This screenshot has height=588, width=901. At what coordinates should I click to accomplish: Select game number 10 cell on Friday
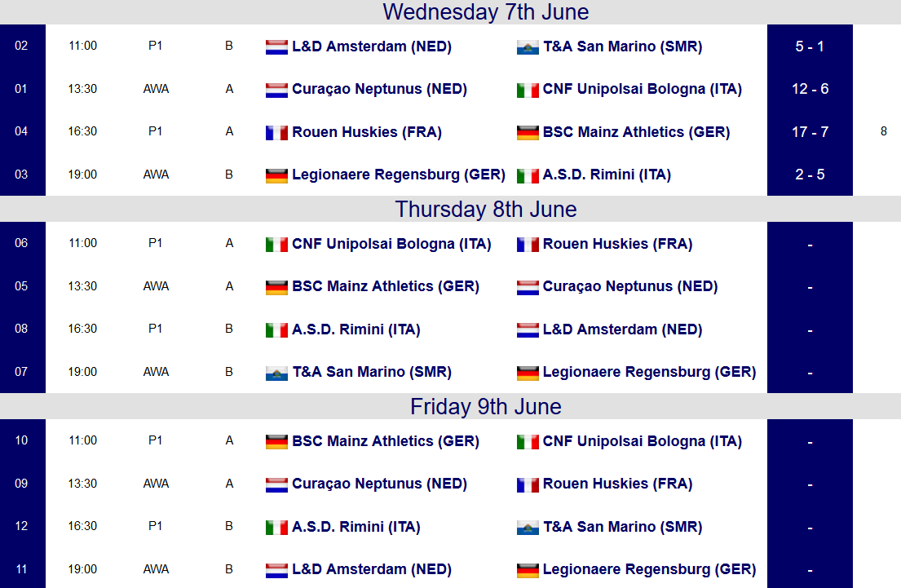point(22,440)
